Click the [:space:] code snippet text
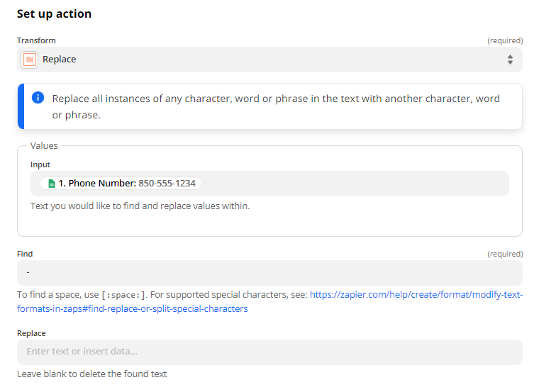 (124, 295)
